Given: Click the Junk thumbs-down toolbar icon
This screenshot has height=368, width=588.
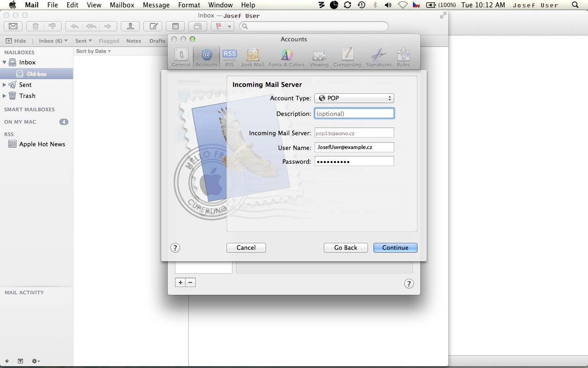Looking at the screenshot, I should point(52,26).
